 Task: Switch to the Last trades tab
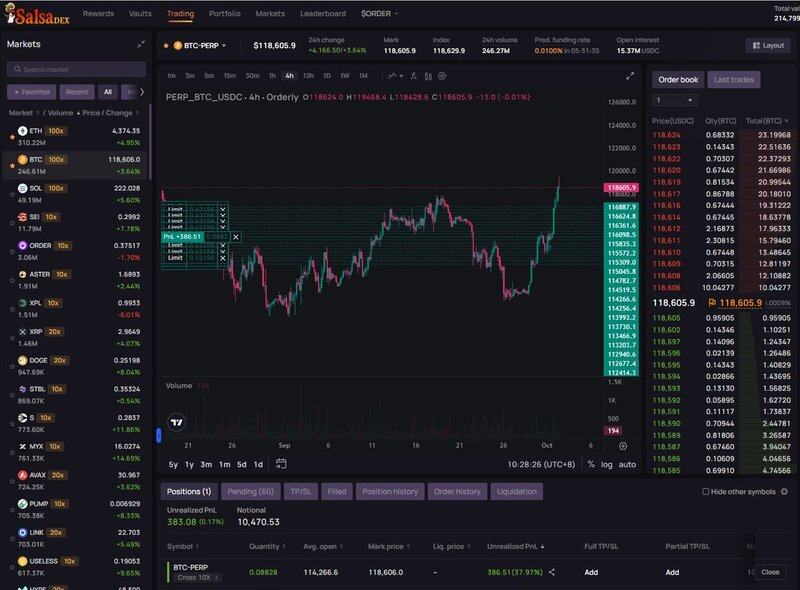(735, 79)
